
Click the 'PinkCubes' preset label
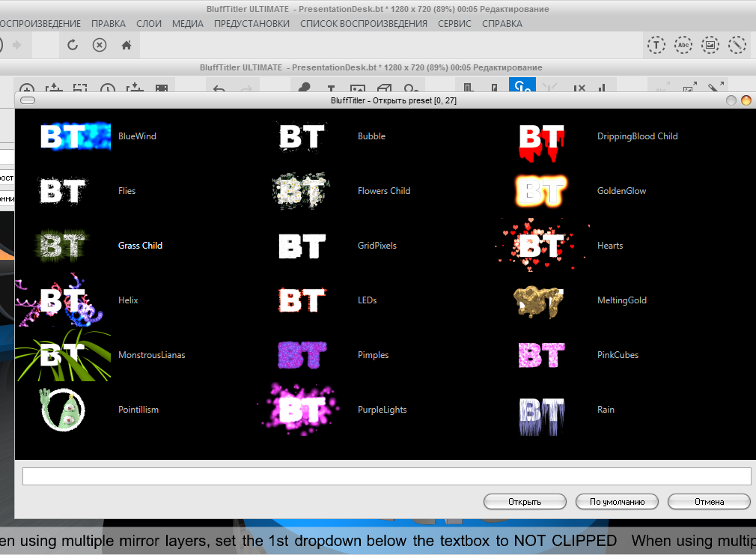coord(618,355)
